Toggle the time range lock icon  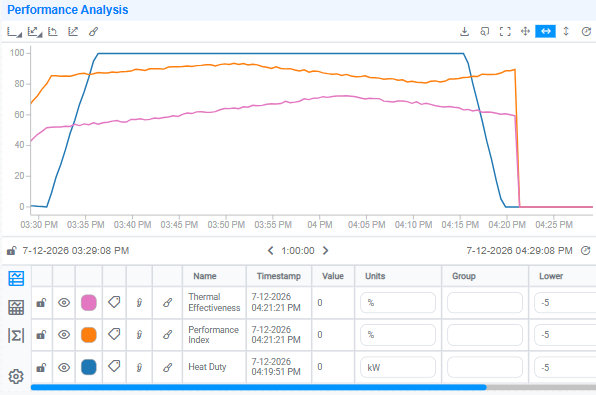tap(11, 251)
